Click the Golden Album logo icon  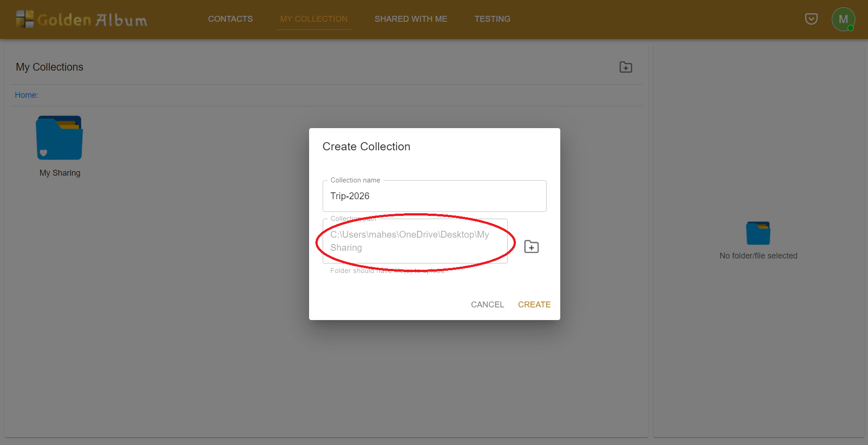point(24,19)
